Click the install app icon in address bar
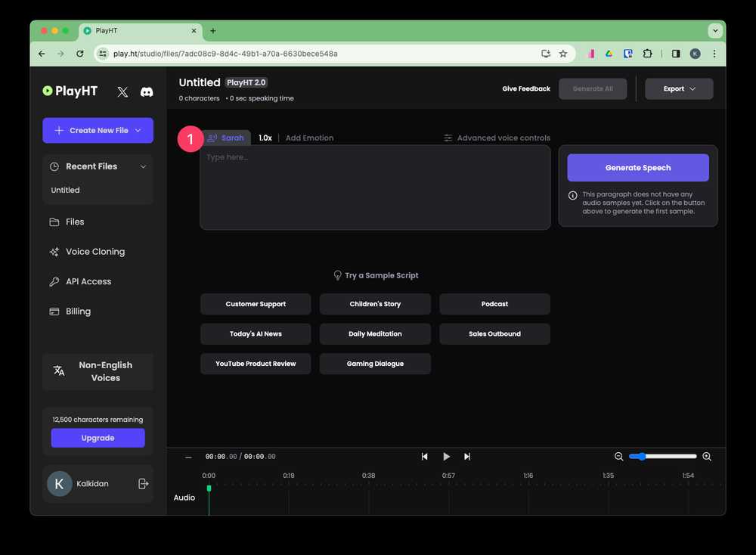The image size is (756, 555). (x=545, y=54)
